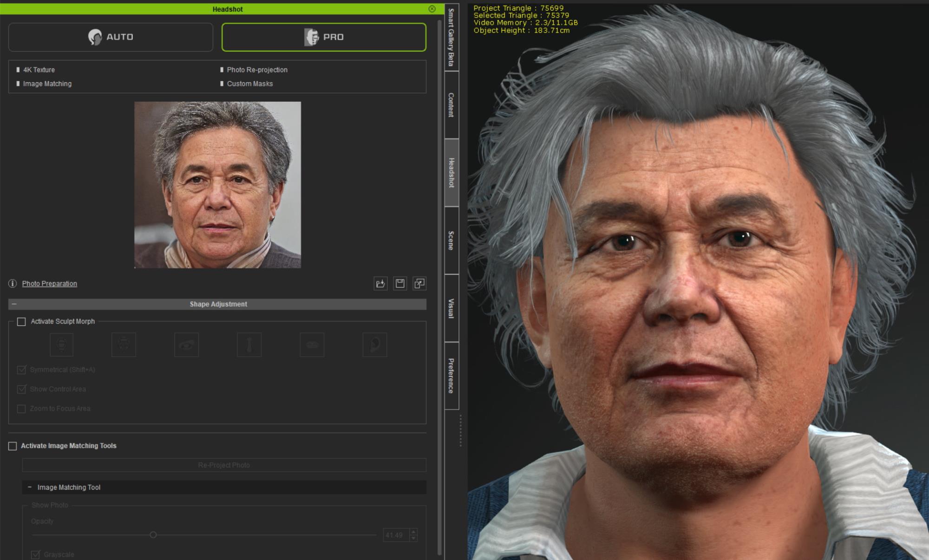The image size is (929, 560).
Task: Click the face sculpt morph icon
Action: pos(124,345)
